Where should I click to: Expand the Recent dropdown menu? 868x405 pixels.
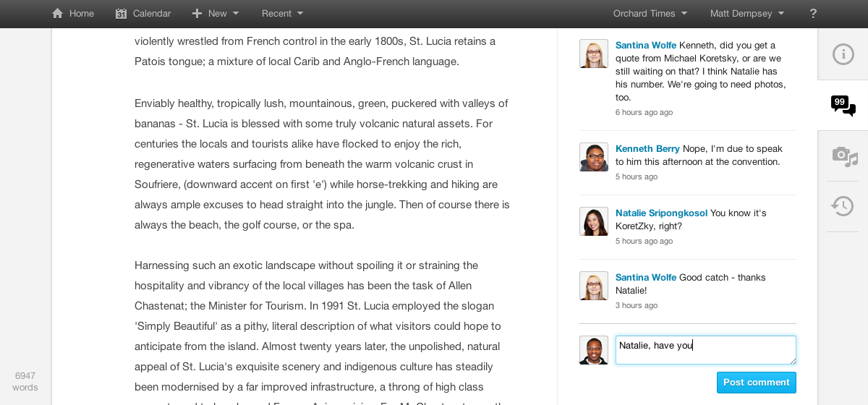pos(282,14)
